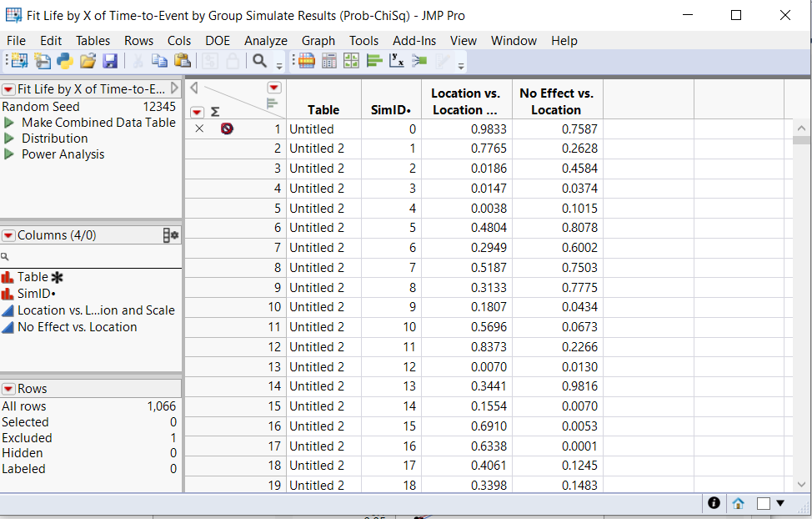Open the Add-Ins menu
The height and width of the screenshot is (519, 812).
click(414, 40)
